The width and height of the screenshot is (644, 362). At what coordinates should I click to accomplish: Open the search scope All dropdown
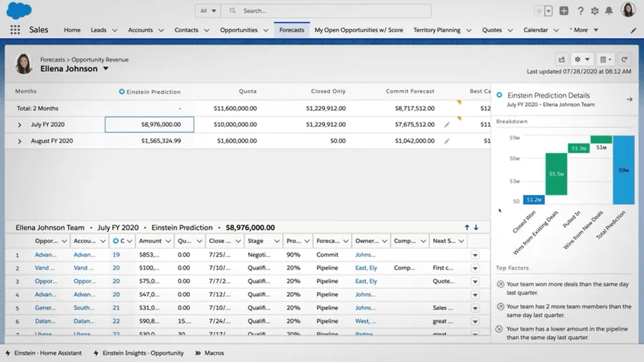point(208,11)
